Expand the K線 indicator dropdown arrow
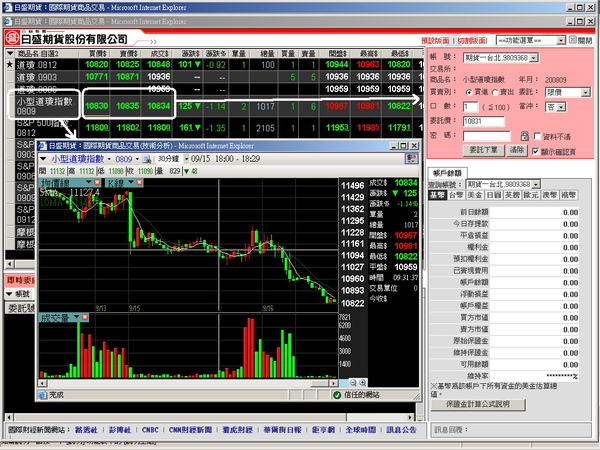The height and width of the screenshot is (450, 600). pyautogui.click(x=131, y=183)
